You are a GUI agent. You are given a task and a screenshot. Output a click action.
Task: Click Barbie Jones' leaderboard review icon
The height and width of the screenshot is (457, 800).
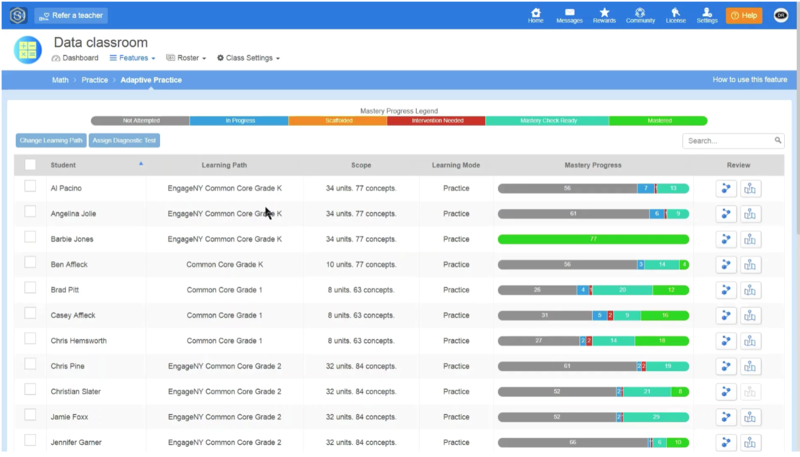pyautogui.click(x=751, y=239)
